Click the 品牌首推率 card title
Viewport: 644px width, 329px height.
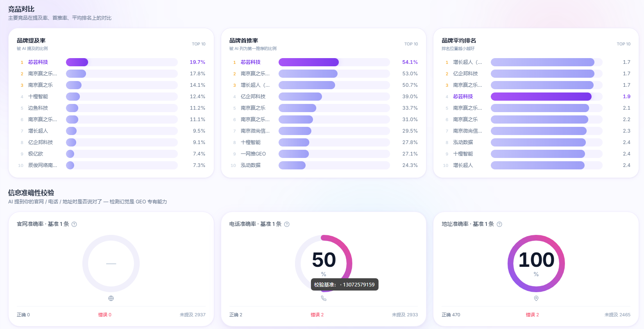pos(244,41)
